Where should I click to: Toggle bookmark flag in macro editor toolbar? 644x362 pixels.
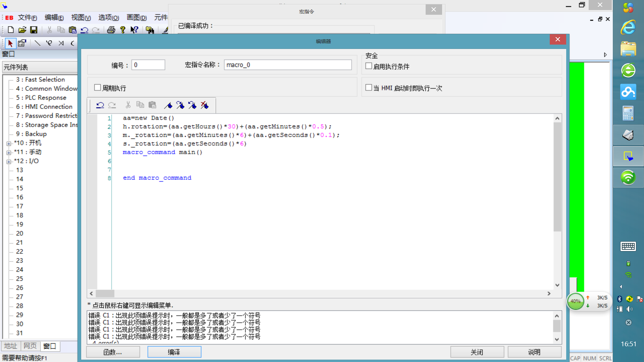click(168, 105)
